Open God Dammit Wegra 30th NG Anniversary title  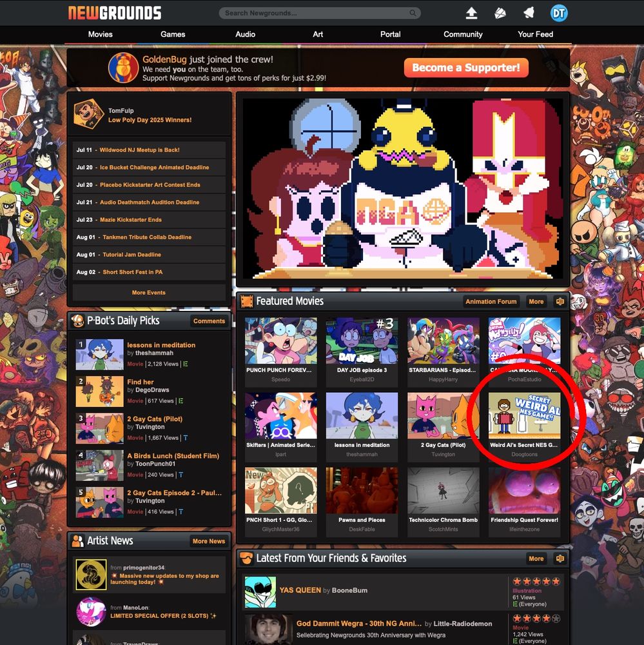pos(359,624)
